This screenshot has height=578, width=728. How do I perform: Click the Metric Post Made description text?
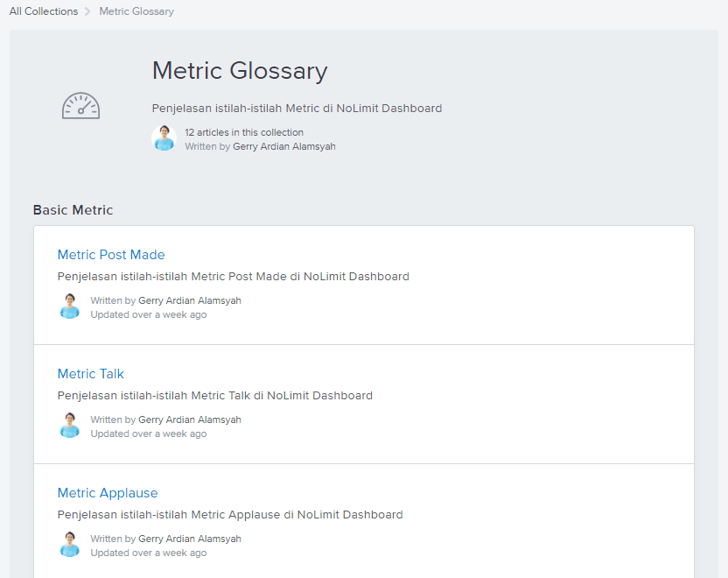click(x=234, y=277)
